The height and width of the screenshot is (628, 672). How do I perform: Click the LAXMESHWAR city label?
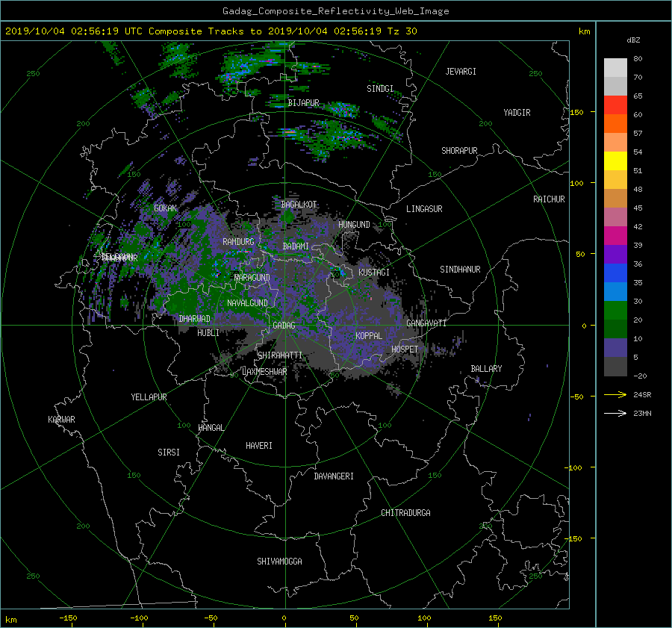(264, 372)
